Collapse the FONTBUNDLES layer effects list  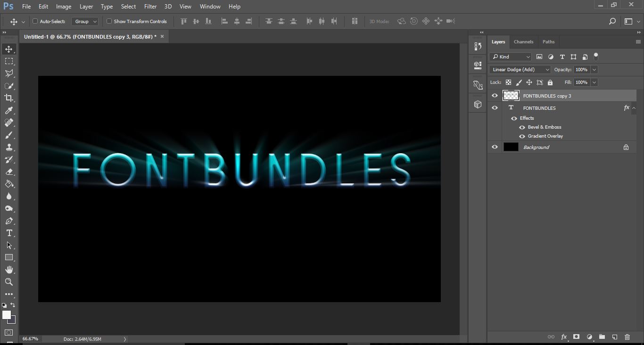coord(634,108)
